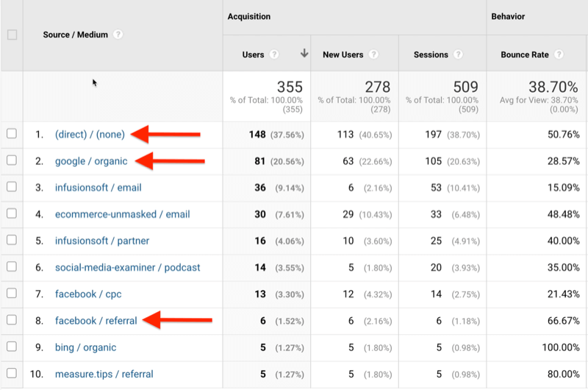Click bounce rate 48.48% cell
This screenshot has width=588, height=390.
pyautogui.click(x=564, y=214)
